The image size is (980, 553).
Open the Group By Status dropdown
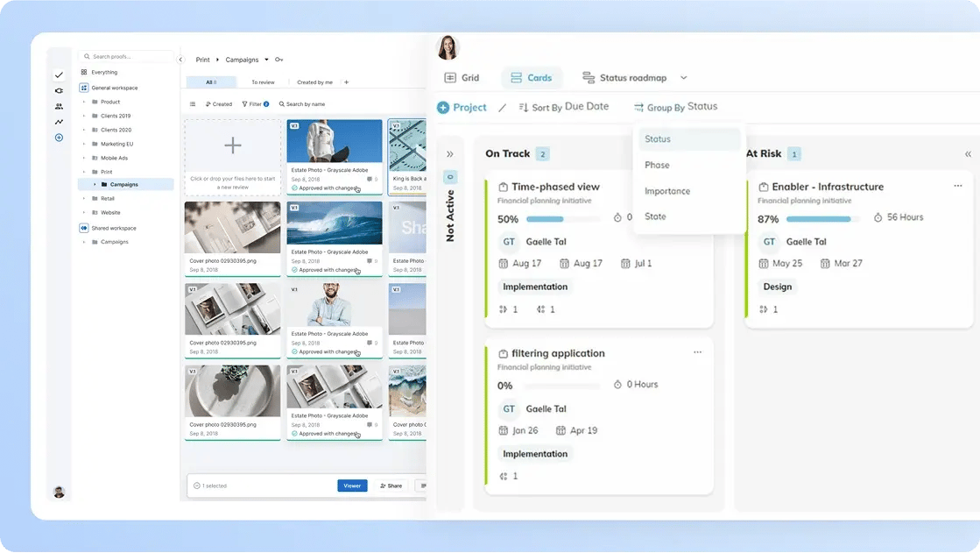(675, 107)
